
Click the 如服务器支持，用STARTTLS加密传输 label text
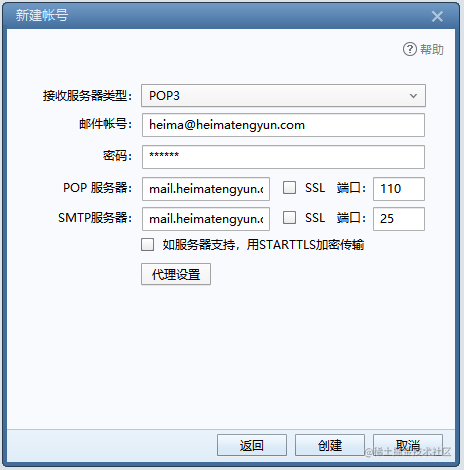click(263, 245)
